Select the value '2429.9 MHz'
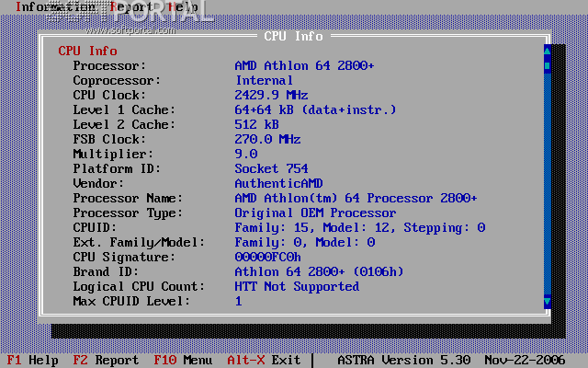The image size is (588, 368). click(x=271, y=95)
